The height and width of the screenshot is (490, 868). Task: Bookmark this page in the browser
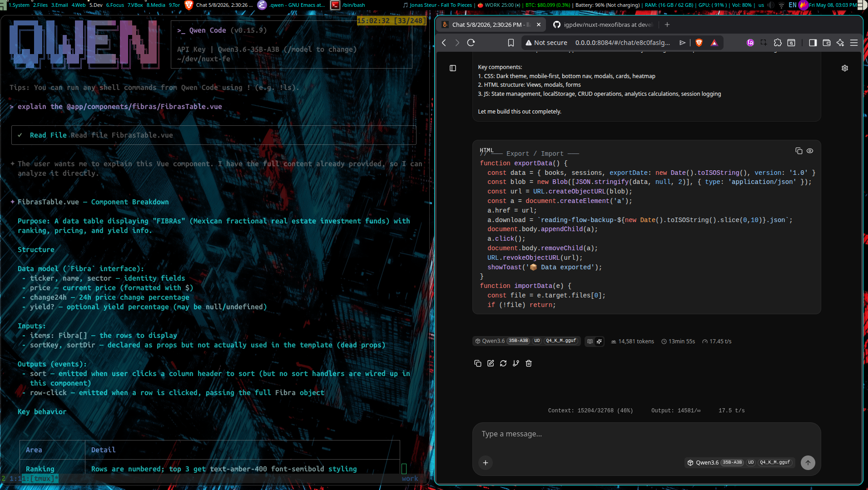511,43
